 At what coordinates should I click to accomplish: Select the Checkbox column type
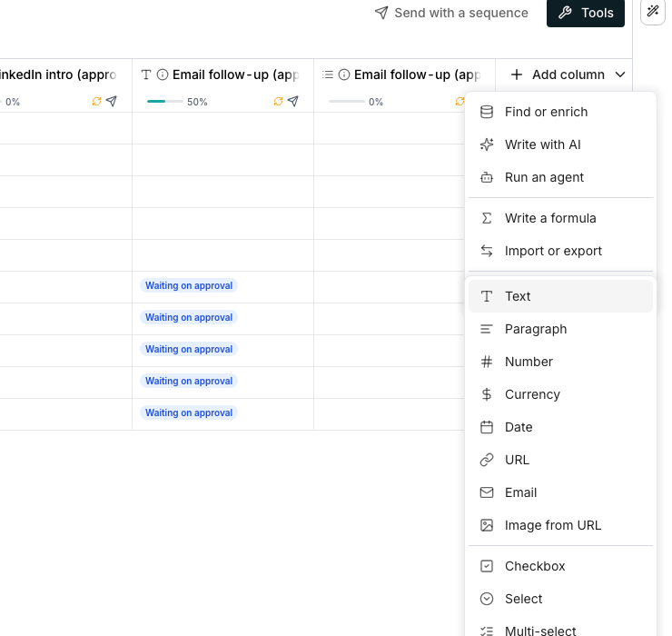[560, 566]
